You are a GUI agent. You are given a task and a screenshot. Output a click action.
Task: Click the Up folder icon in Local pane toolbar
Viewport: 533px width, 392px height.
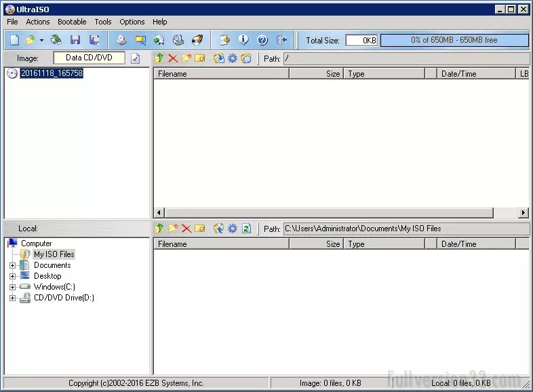coord(159,229)
